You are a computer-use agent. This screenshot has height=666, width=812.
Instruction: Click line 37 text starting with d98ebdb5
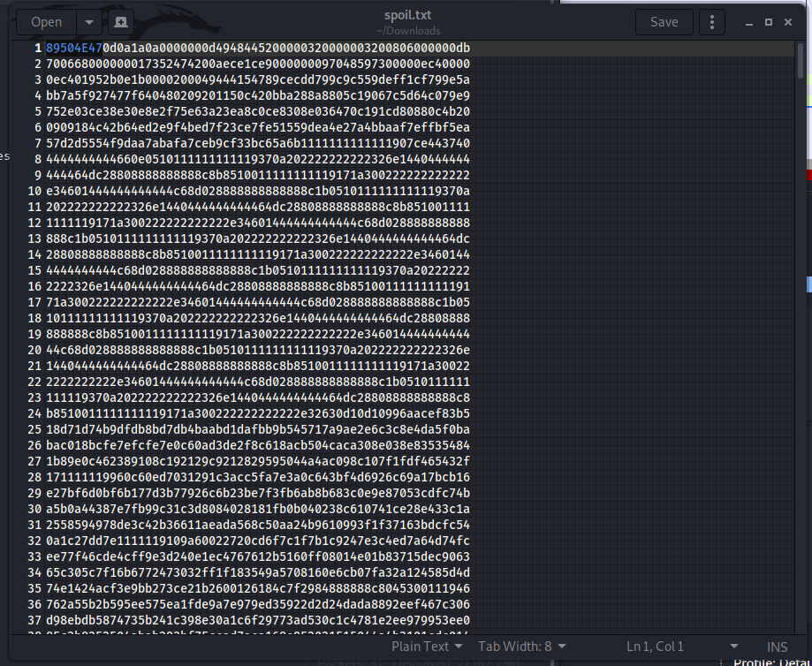(x=258, y=620)
